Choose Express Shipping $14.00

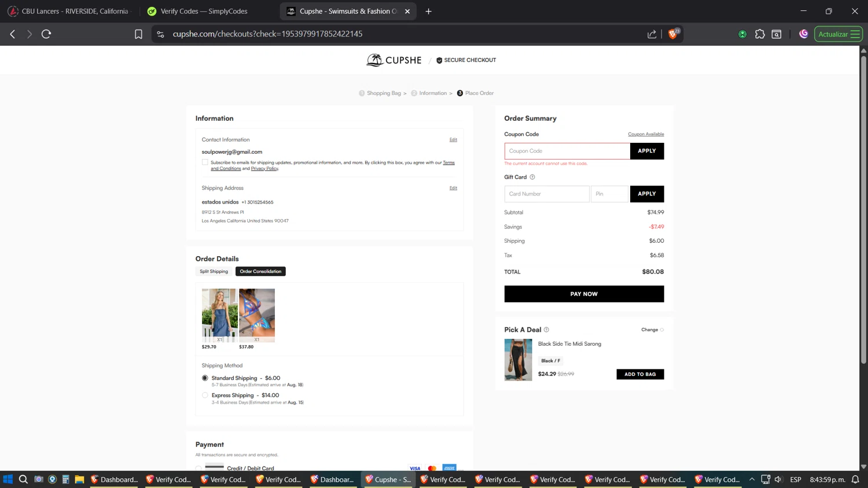(x=205, y=395)
